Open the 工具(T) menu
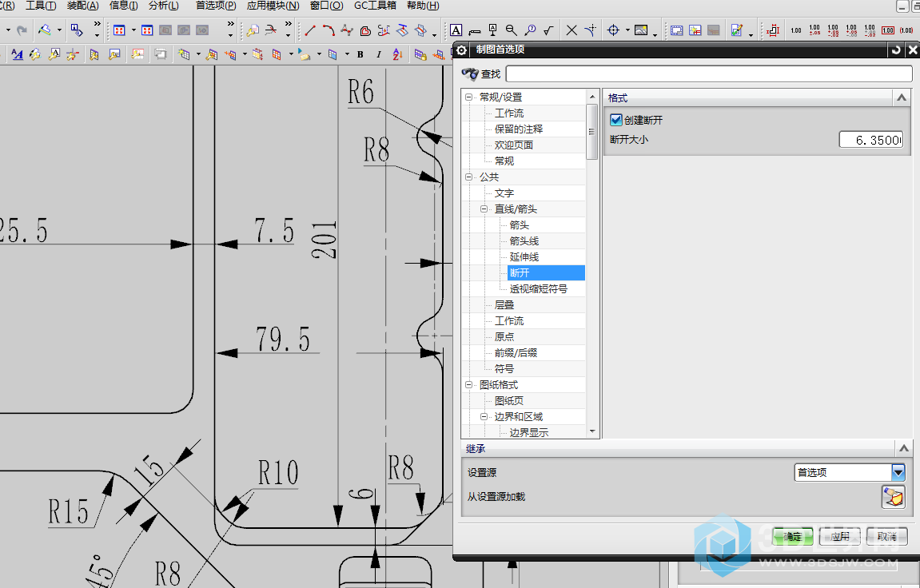920x588 pixels. pos(41,6)
